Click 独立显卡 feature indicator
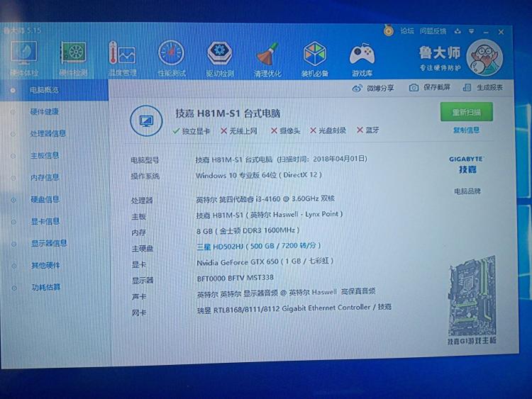The height and width of the screenshot is (399, 532). 192,131
